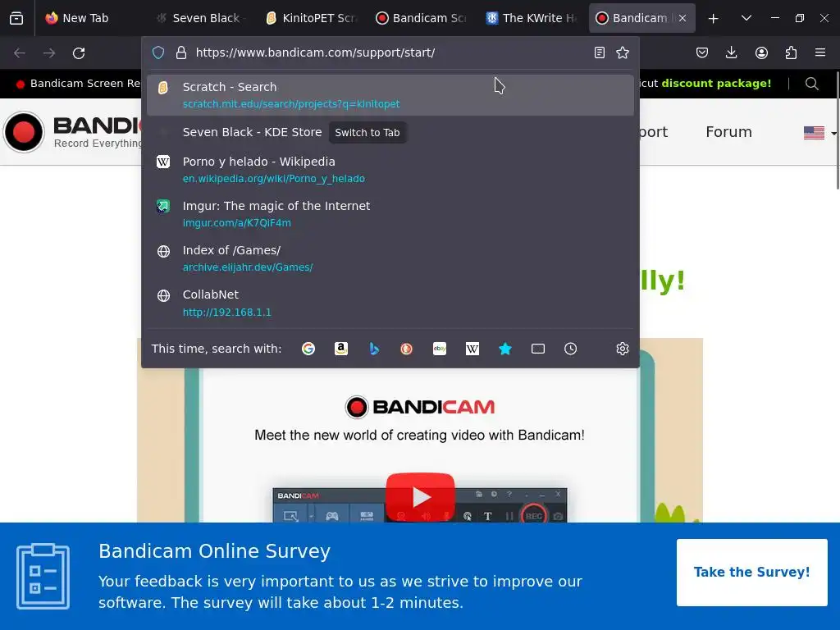Open the language flag dropdown
Image resolution: width=840 pixels, height=630 pixels.
click(819, 132)
